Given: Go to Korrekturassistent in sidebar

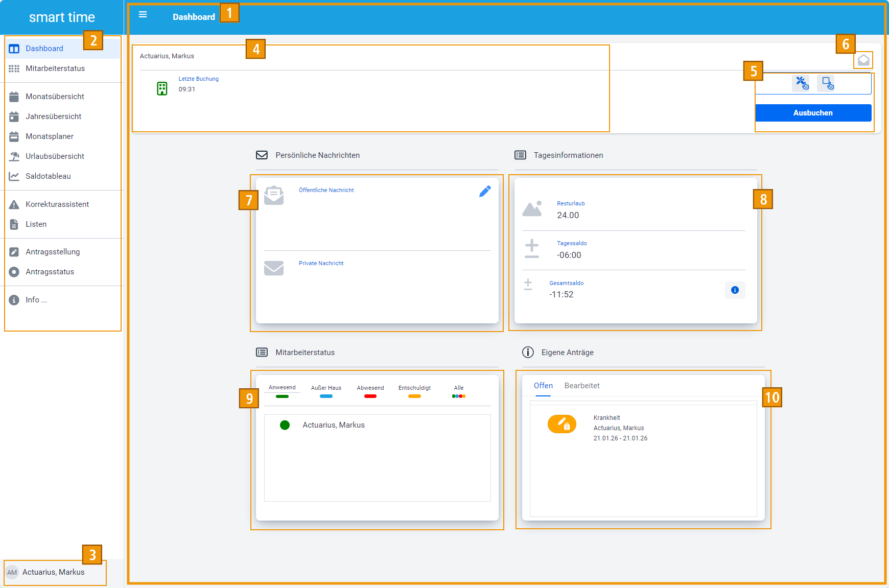Looking at the screenshot, I should (57, 204).
